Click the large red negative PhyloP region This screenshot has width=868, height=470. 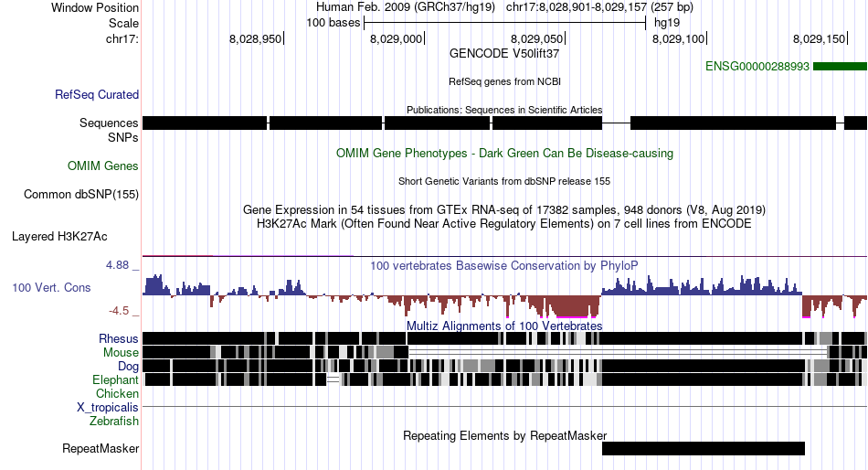pyautogui.click(x=570, y=305)
